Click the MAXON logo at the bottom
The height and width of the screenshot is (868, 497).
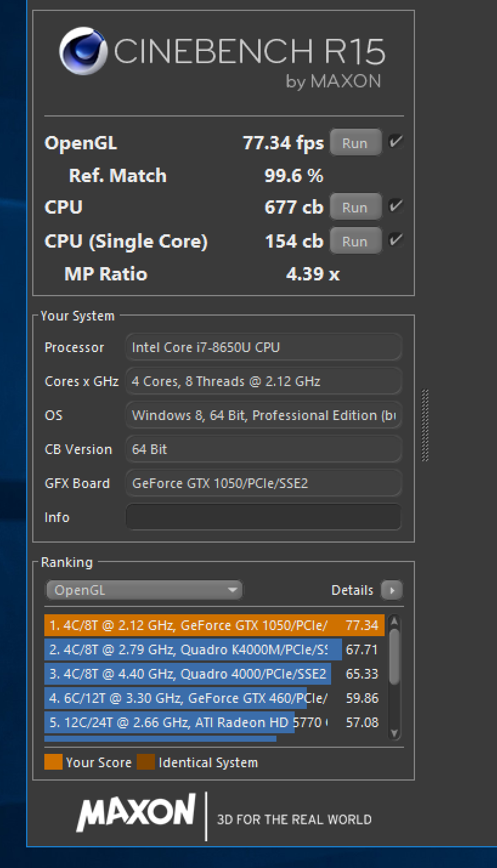pyautogui.click(x=137, y=812)
